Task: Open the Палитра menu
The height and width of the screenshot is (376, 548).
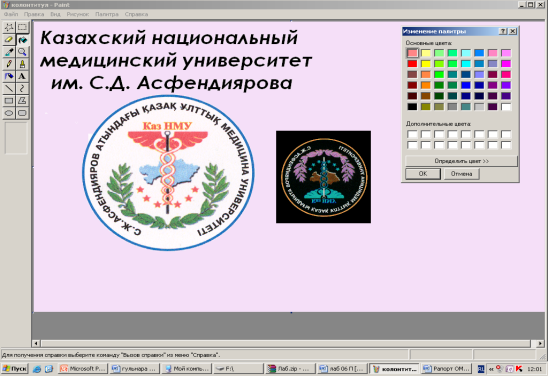Action: point(107,14)
